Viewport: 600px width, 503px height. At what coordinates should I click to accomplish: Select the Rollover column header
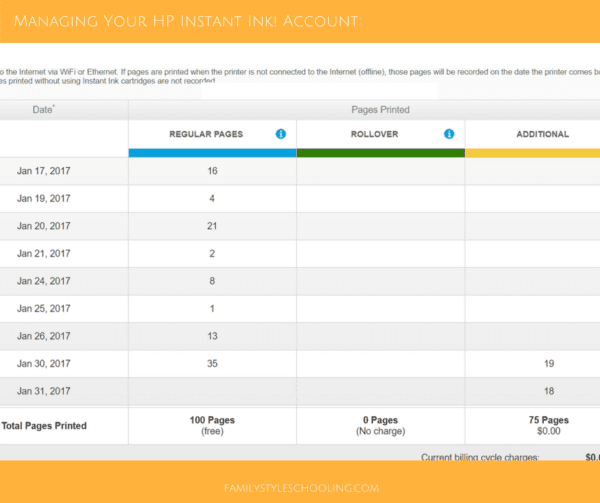click(374, 134)
